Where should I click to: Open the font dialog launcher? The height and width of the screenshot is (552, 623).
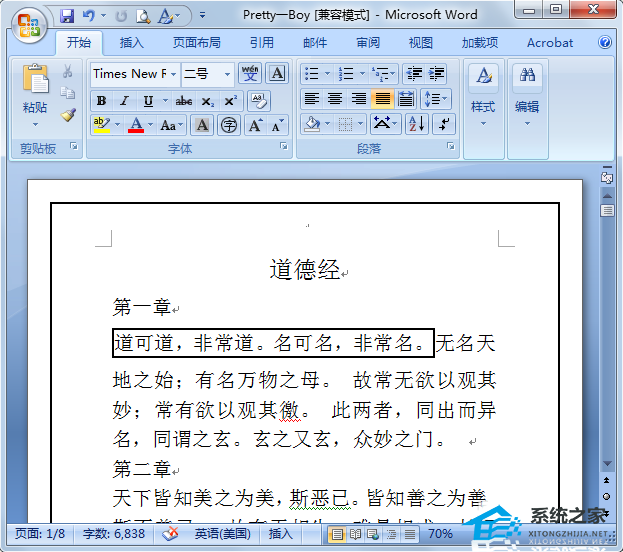[x=283, y=147]
